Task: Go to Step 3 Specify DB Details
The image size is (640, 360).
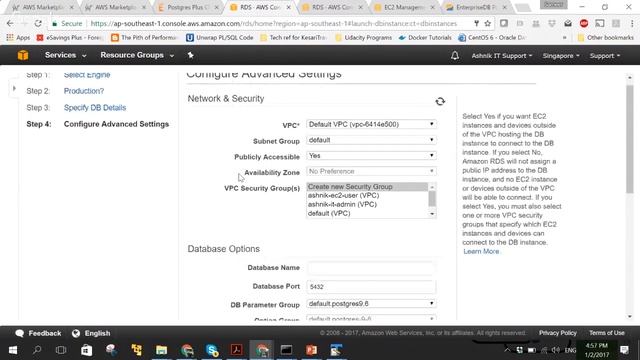Action: [x=95, y=108]
